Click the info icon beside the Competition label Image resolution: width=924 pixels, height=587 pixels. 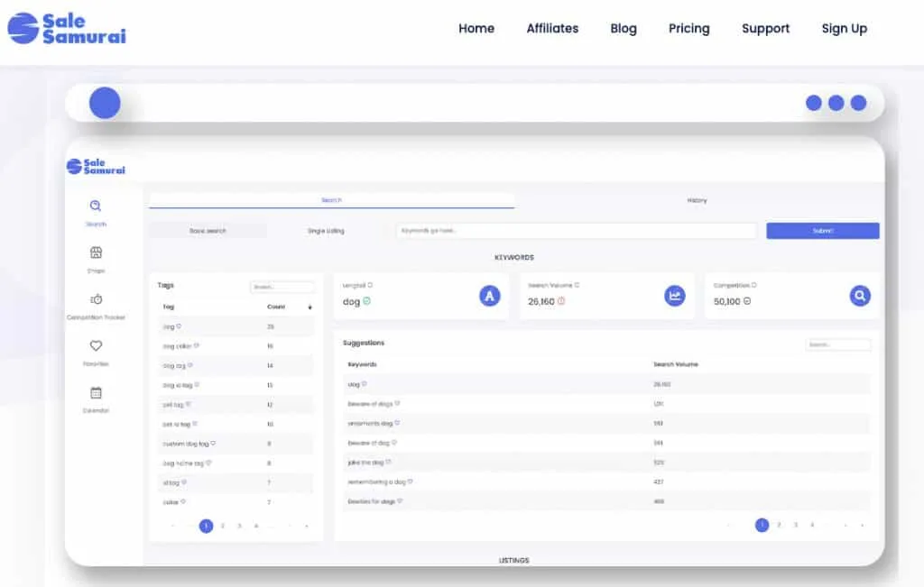pos(753,285)
